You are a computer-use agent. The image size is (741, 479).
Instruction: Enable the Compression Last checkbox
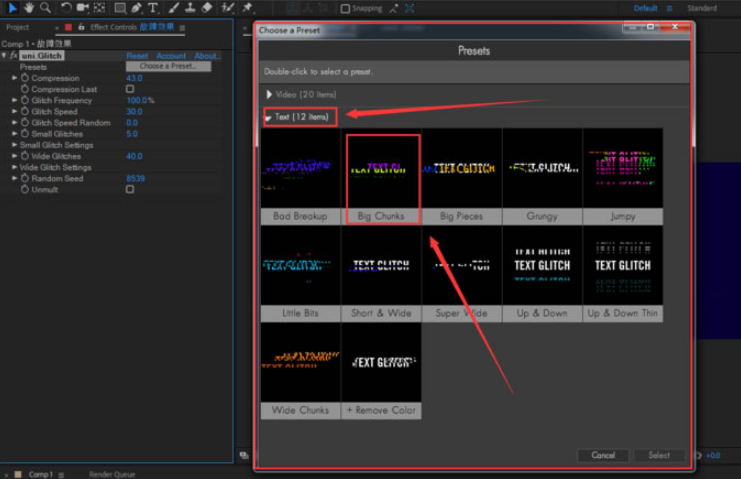(x=130, y=89)
